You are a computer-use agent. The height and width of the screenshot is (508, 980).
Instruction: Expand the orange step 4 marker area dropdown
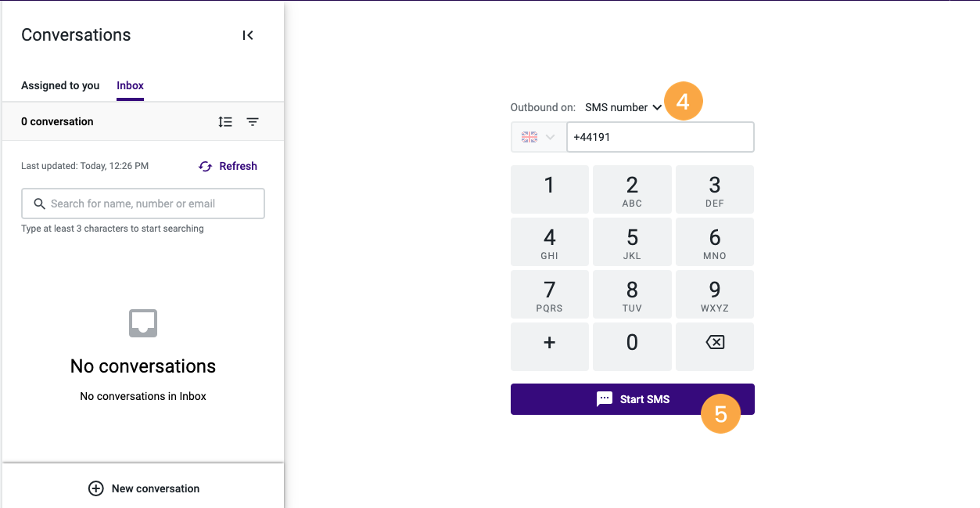point(683,100)
